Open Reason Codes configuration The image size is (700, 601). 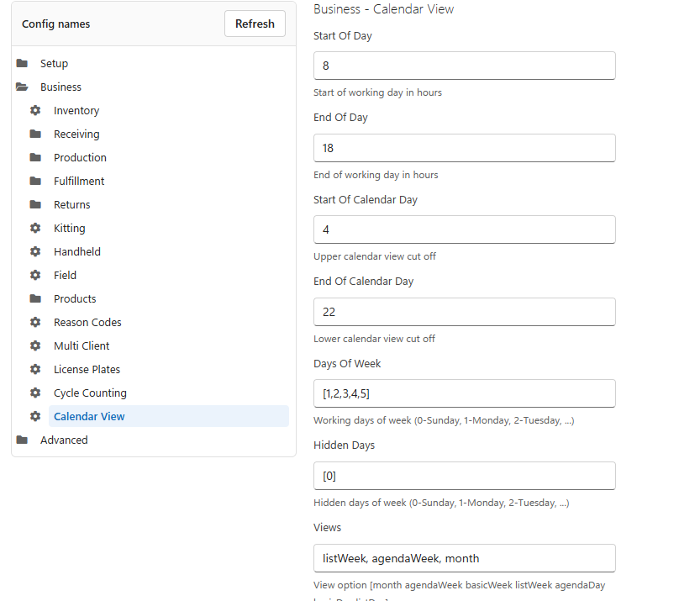[87, 323]
